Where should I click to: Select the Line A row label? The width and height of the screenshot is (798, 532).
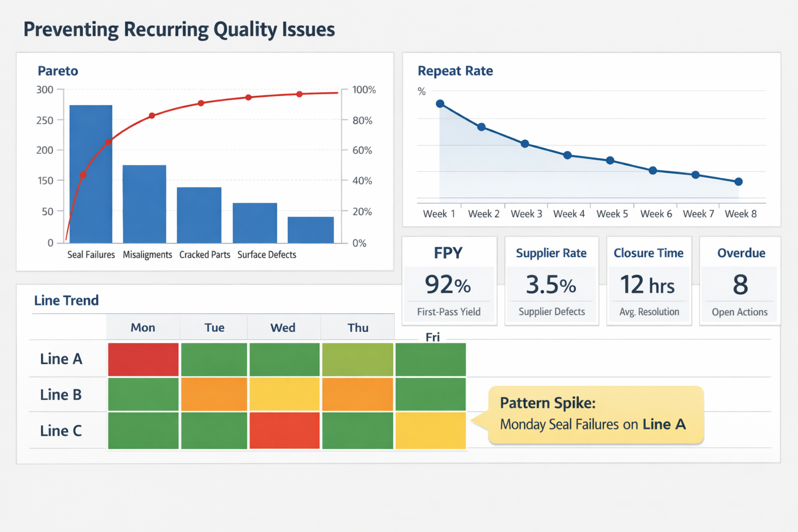point(61,359)
